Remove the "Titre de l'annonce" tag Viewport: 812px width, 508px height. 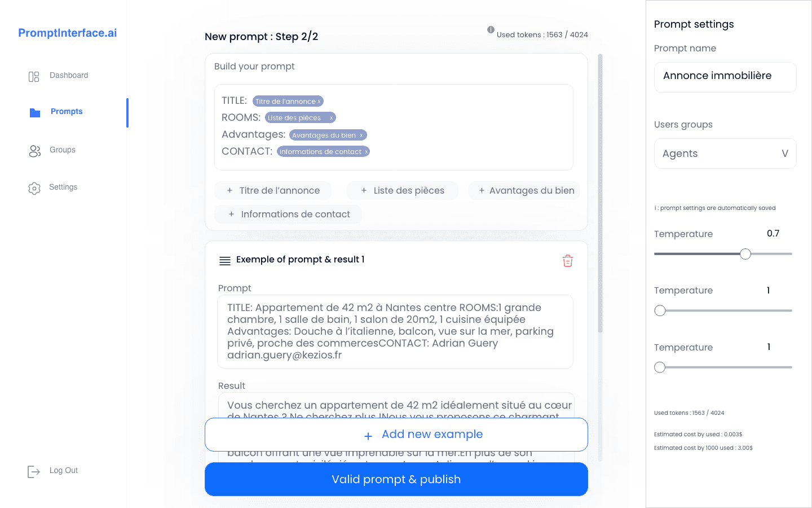pyautogui.click(x=319, y=101)
